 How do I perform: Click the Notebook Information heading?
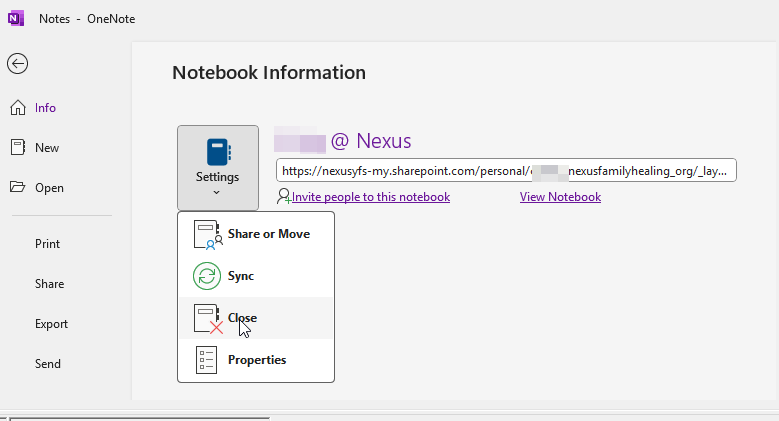tap(269, 73)
